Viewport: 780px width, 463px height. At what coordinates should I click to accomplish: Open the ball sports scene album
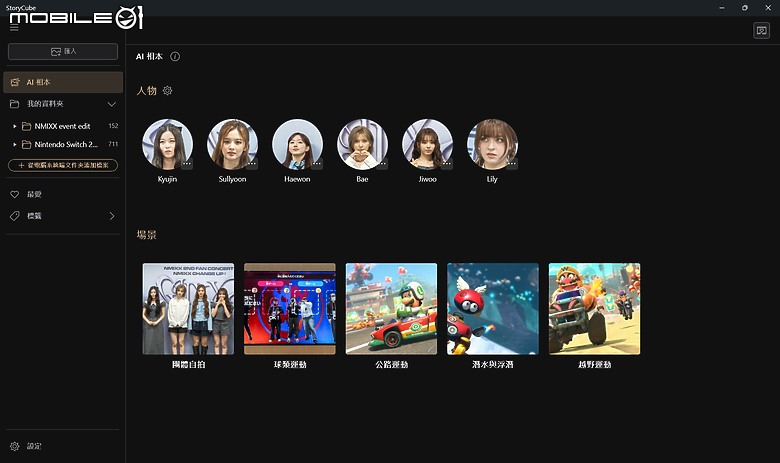point(290,309)
